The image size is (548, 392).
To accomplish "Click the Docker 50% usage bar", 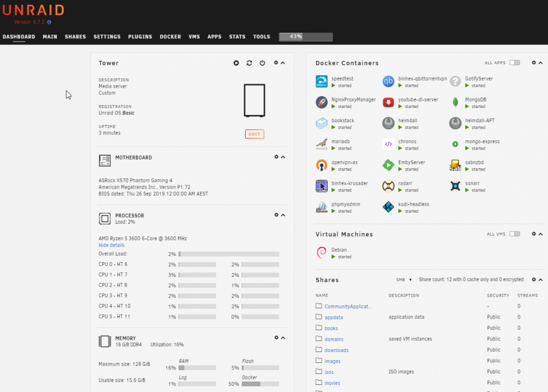I will [x=260, y=384].
